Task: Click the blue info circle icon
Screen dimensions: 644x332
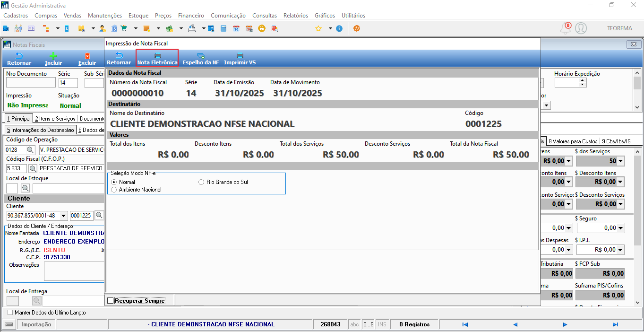Action: coord(339,28)
